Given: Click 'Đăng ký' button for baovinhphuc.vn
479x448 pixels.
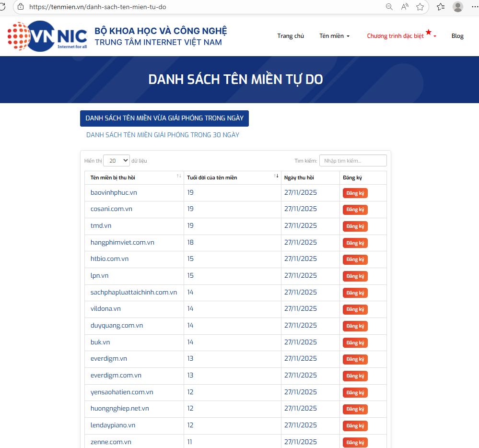Looking at the screenshot, I should (355, 193).
